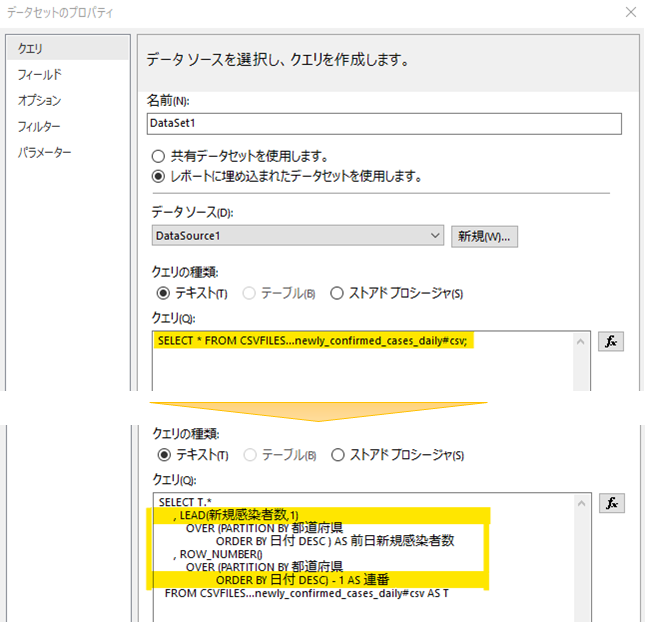Click the DataSet1 name field
The image size is (651, 626).
383,123
